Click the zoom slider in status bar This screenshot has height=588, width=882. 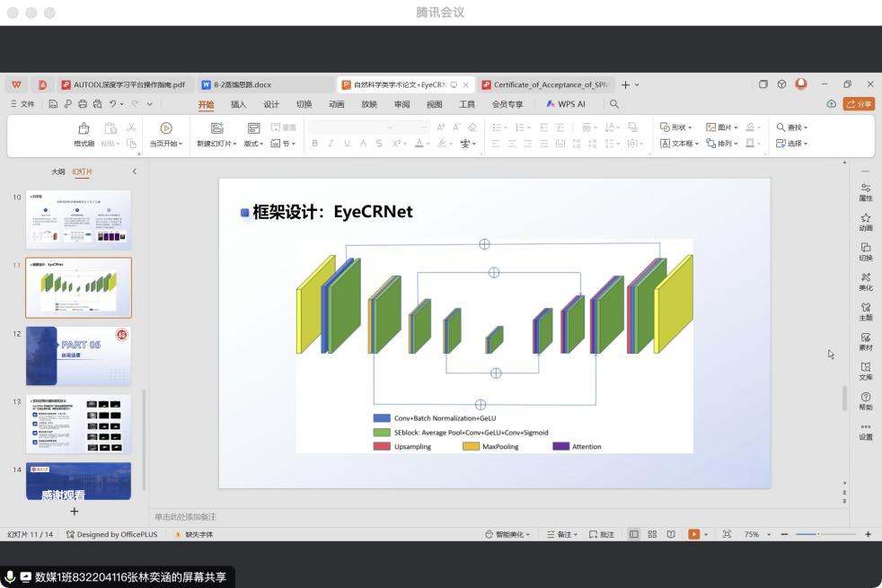click(817, 534)
